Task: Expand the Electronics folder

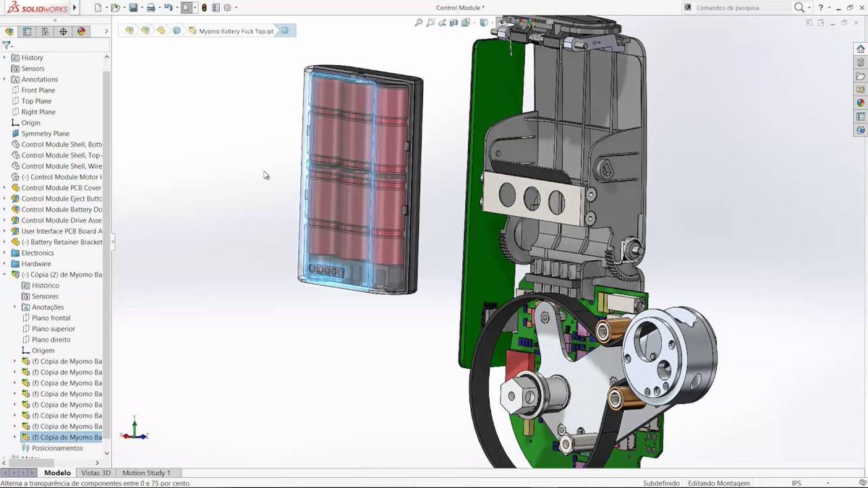Action: [5, 253]
